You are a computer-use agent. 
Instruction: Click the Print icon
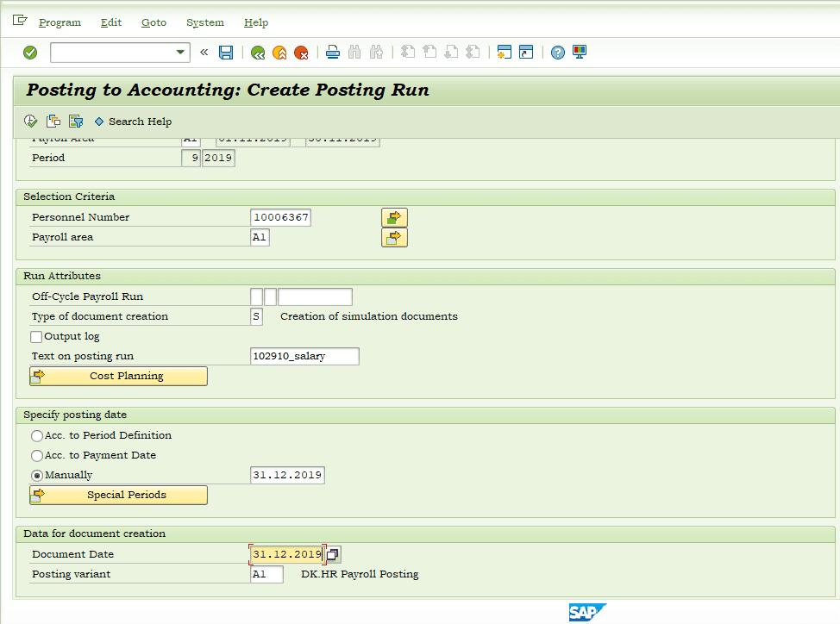pyautogui.click(x=333, y=53)
